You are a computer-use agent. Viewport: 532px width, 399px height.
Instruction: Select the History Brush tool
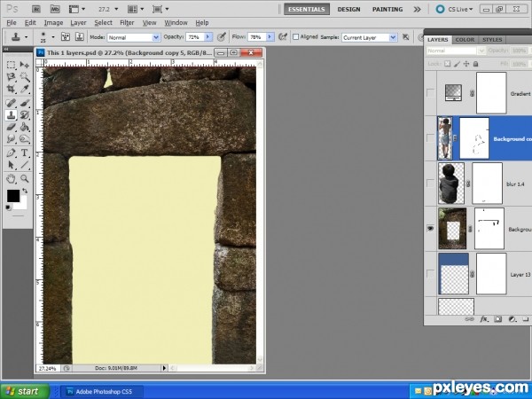(x=24, y=114)
